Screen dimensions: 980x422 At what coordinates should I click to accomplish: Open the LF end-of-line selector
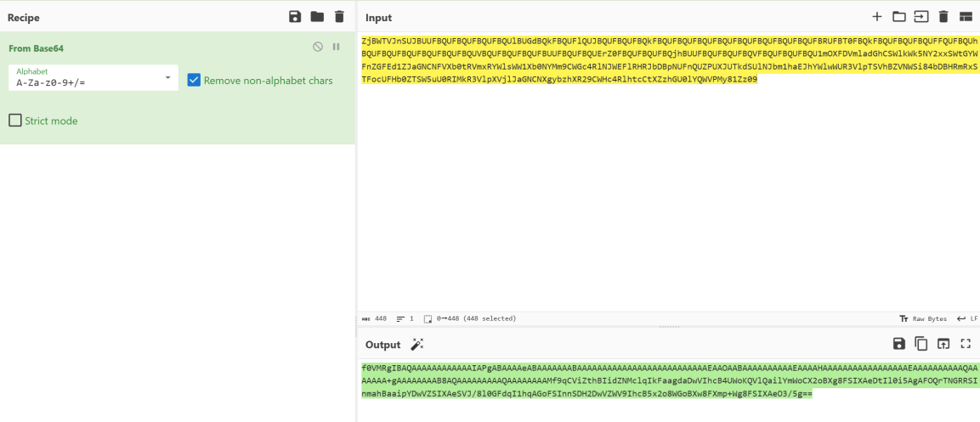coord(967,318)
